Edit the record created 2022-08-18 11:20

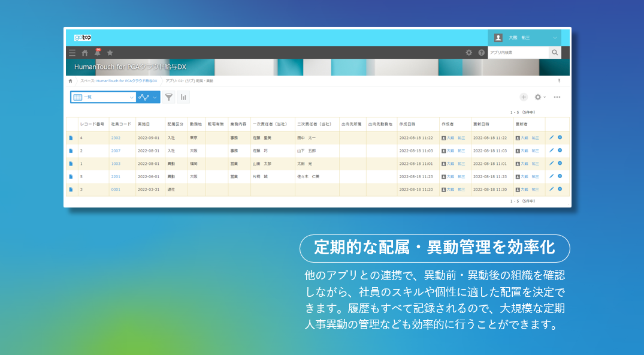click(x=552, y=189)
